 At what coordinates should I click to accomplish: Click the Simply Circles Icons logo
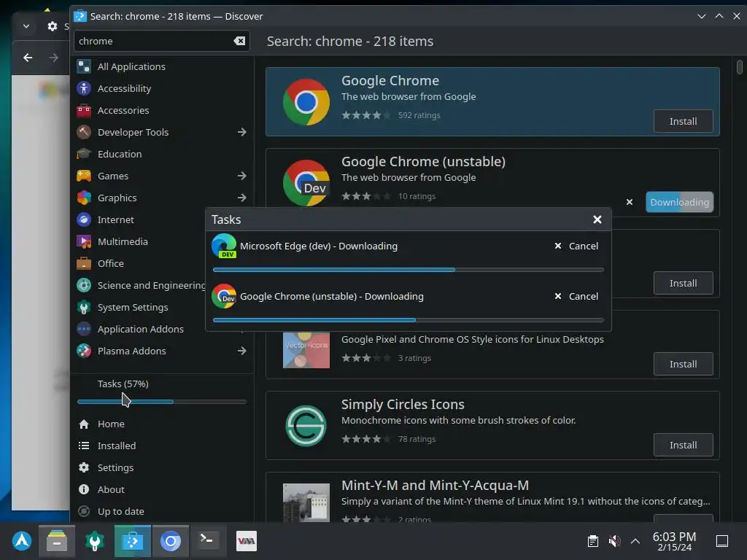[x=306, y=426]
